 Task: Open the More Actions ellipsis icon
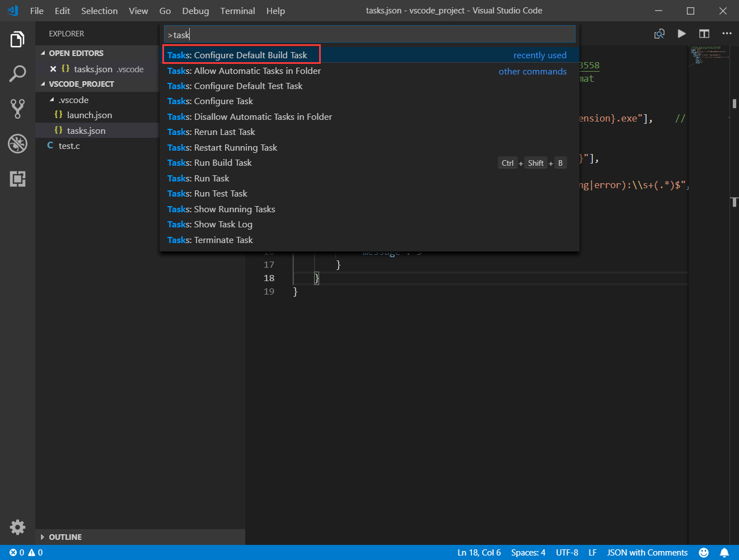[x=727, y=34]
